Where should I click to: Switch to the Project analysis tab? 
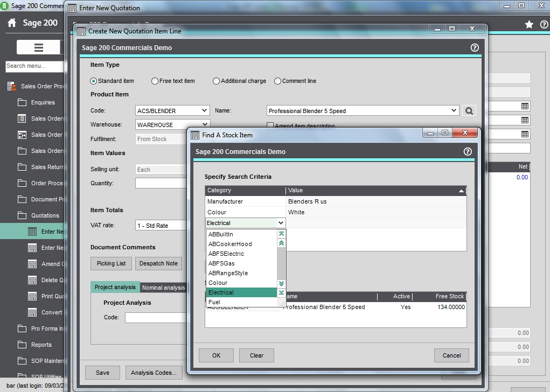click(x=115, y=287)
